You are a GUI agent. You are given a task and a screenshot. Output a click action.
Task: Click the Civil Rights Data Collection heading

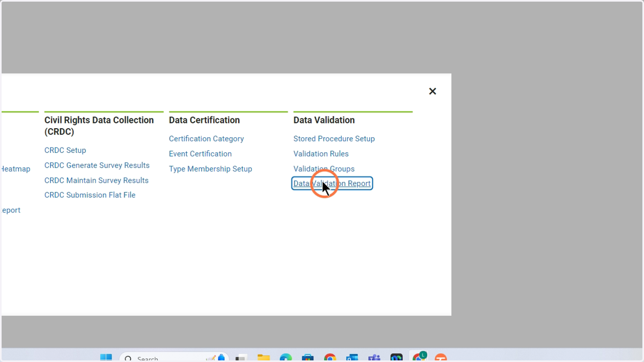coord(99,125)
